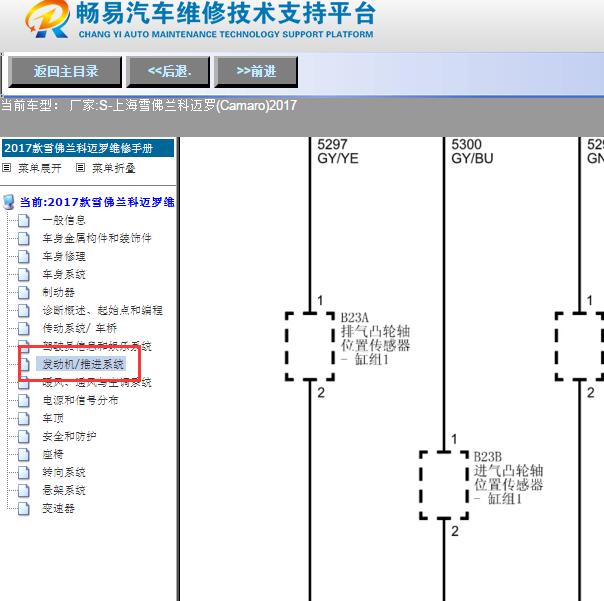Select the 车顶 tree entry
The height and width of the screenshot is (601, 604).
tap(53, 418)
